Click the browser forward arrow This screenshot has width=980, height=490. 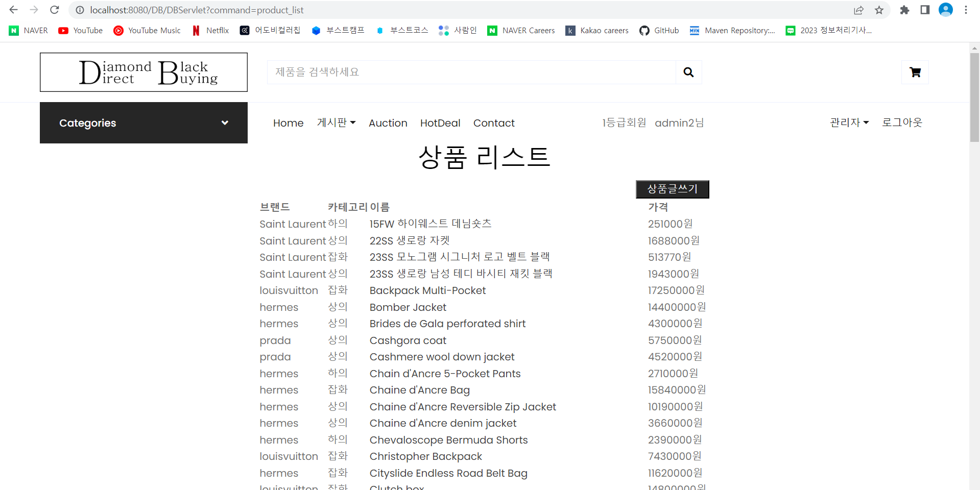click(x=34, y=10)
